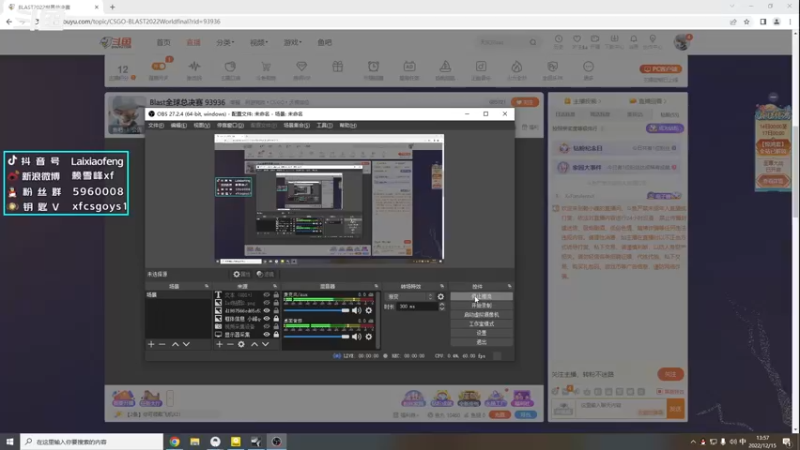Open source Filters button above the docks
This screenshot has height=450, width=800.
[x=265, y=274]
